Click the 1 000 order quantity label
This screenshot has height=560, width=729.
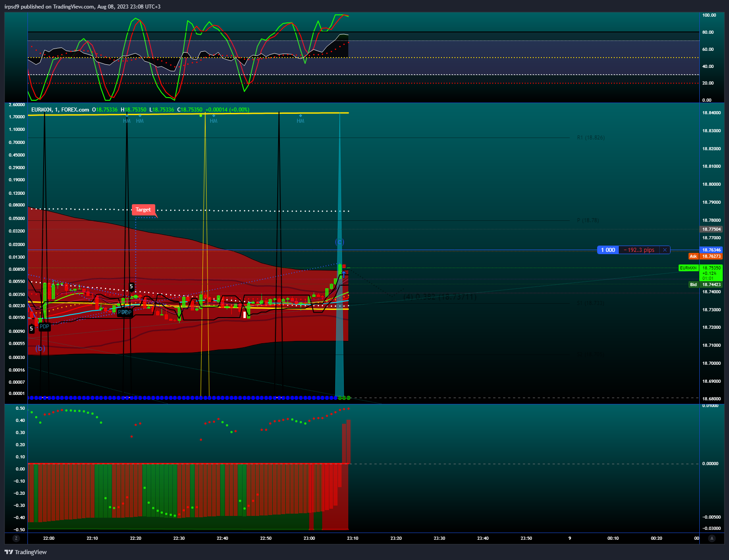point(608,250)
